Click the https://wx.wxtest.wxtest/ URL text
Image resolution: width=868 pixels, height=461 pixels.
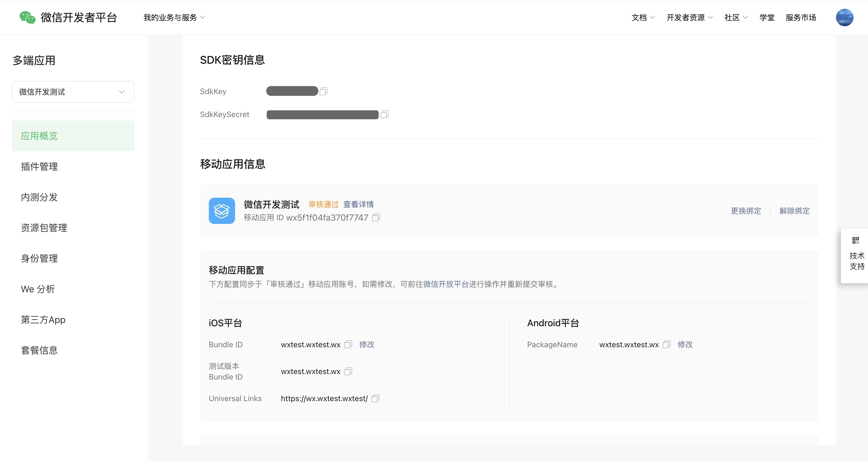pyautogui.click(x=324, y=399)
